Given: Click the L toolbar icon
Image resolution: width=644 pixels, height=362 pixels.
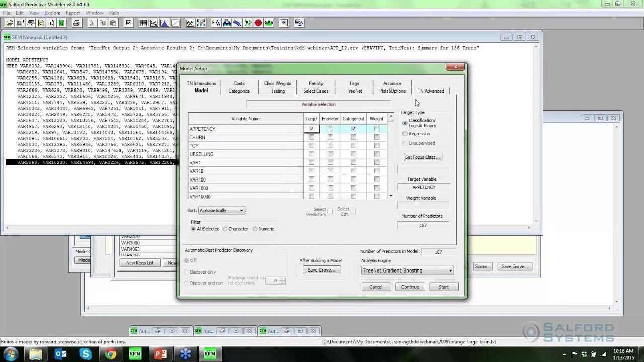Looking at the screenshot, I should click(x=52, y=23).
